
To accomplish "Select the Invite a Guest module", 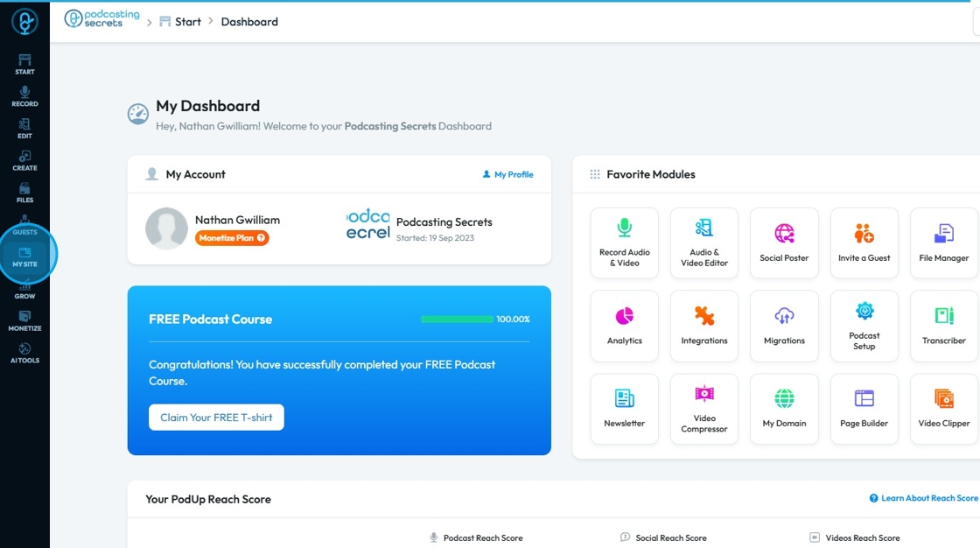I will [x=864, y=242].
